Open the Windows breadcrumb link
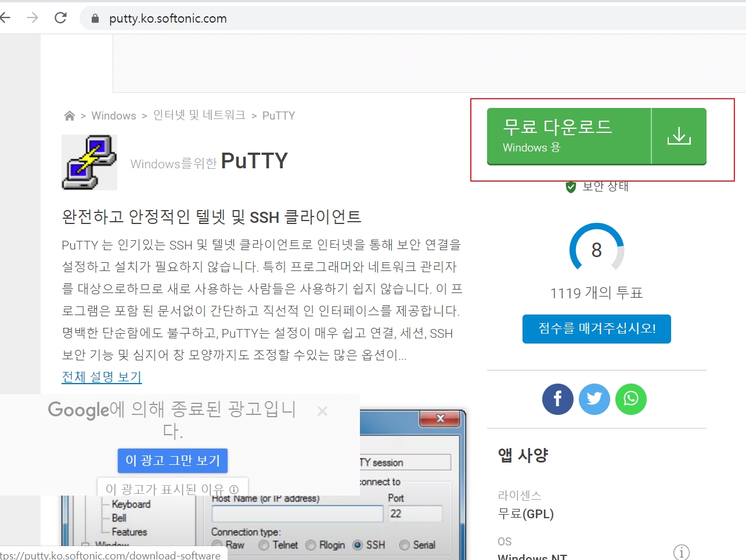746x560 pixels. (x=114, y=115)
